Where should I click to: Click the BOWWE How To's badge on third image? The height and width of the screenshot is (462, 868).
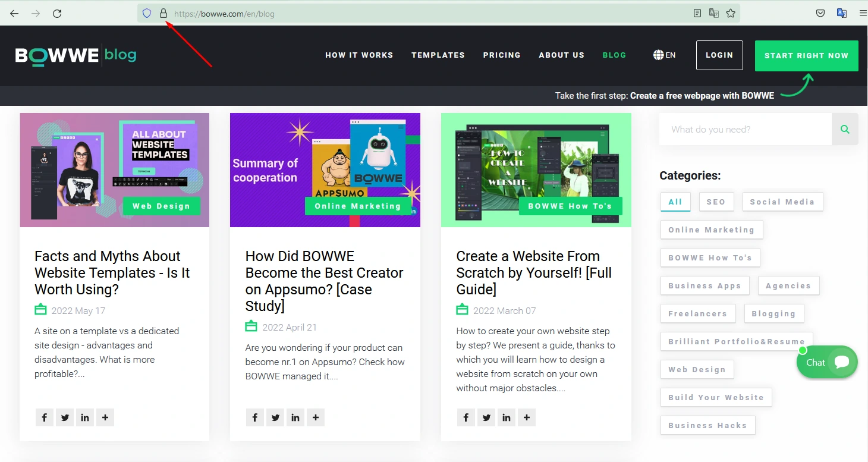(570, 206)
